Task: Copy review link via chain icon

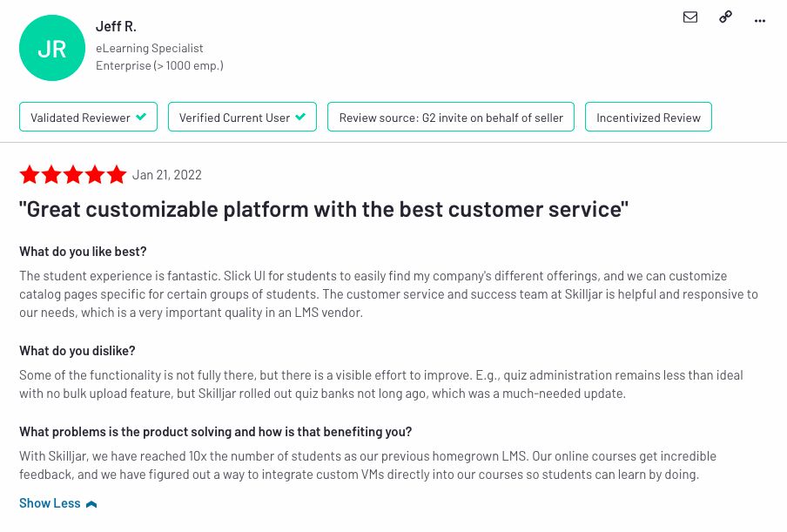Action: click(725, 17)
